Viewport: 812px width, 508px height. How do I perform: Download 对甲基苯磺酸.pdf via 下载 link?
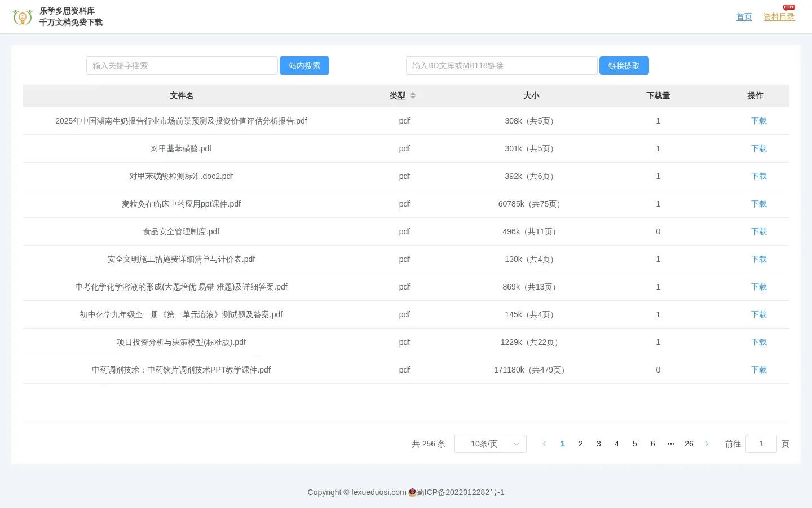click(x=759, y=148)
